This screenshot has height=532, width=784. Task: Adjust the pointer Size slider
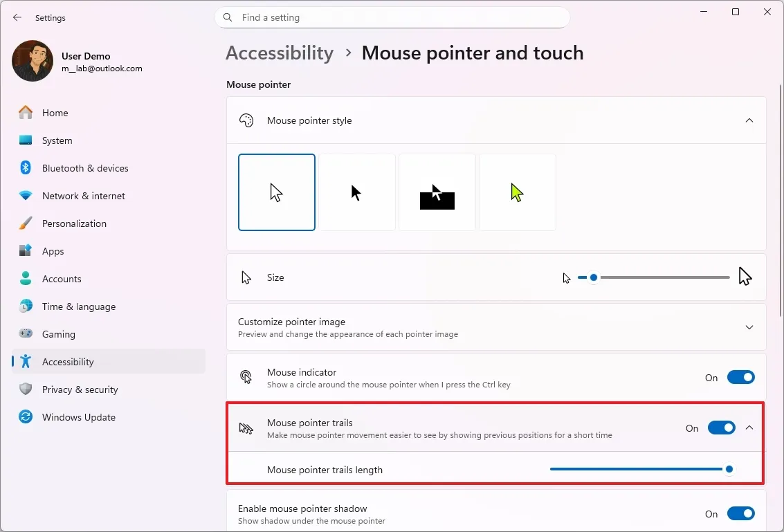[x=593, y=277]
